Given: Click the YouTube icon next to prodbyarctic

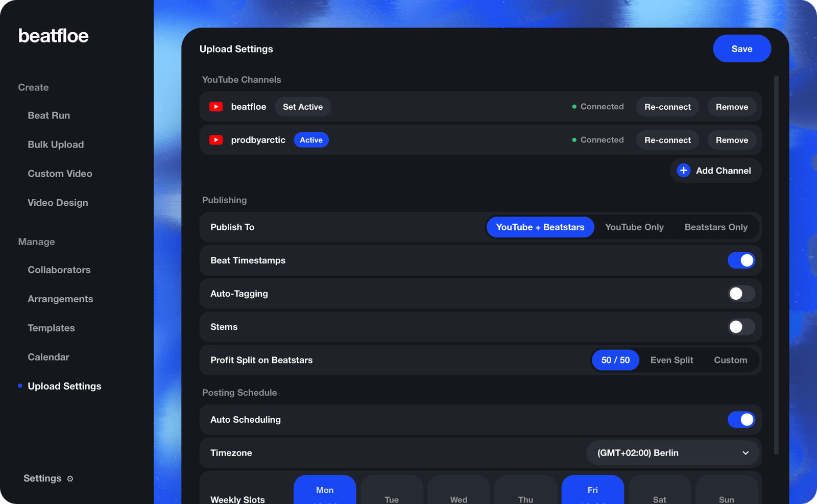Looking at the screenshot, I should coord(216,140).
